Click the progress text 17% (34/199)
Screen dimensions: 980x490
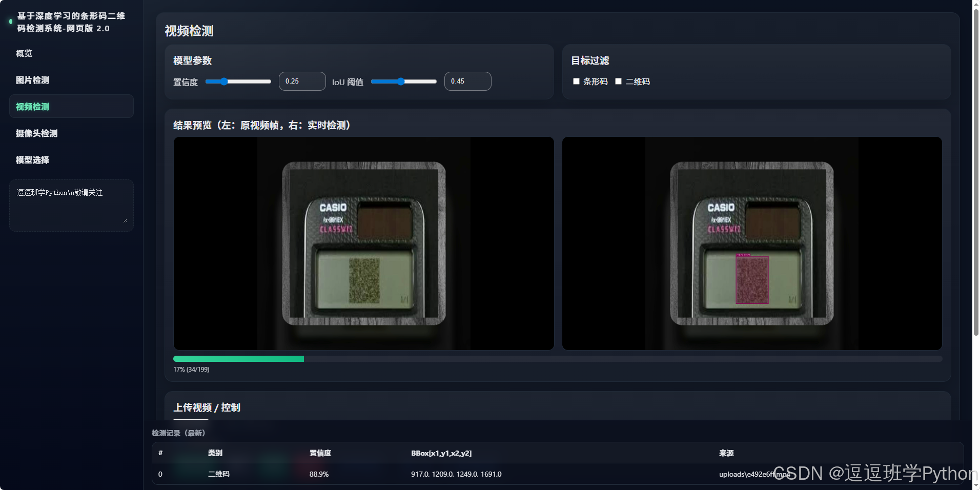click(191, 370)
